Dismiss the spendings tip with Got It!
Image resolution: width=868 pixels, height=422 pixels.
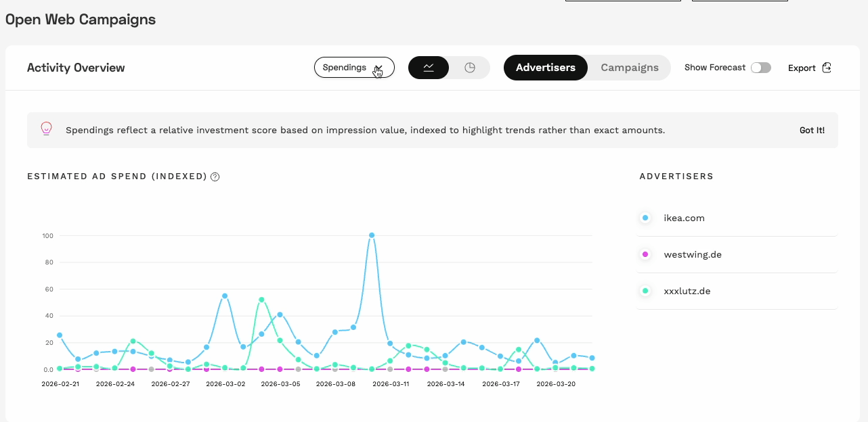click(x=812, y=130)
